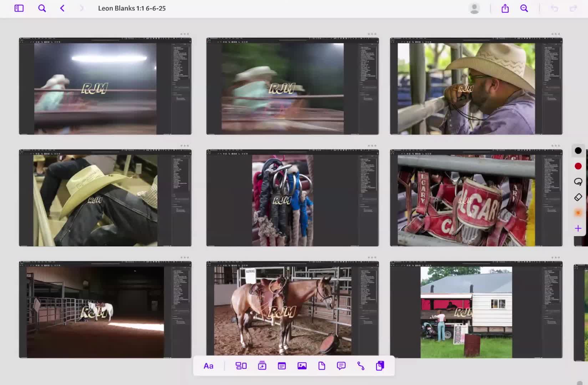Insert an image with the picture icon
Image resolution: width=588 pixels, height=385 pixels.
[x=302, y=366]
